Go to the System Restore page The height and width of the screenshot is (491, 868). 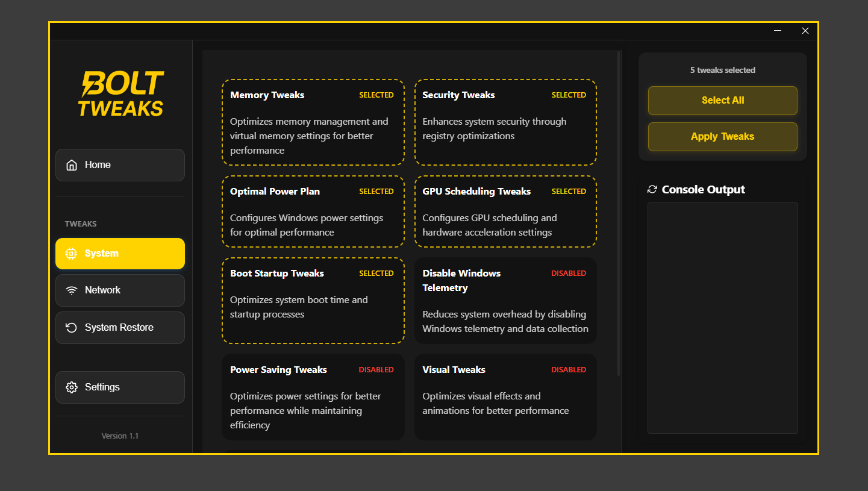tap(120, 328)
